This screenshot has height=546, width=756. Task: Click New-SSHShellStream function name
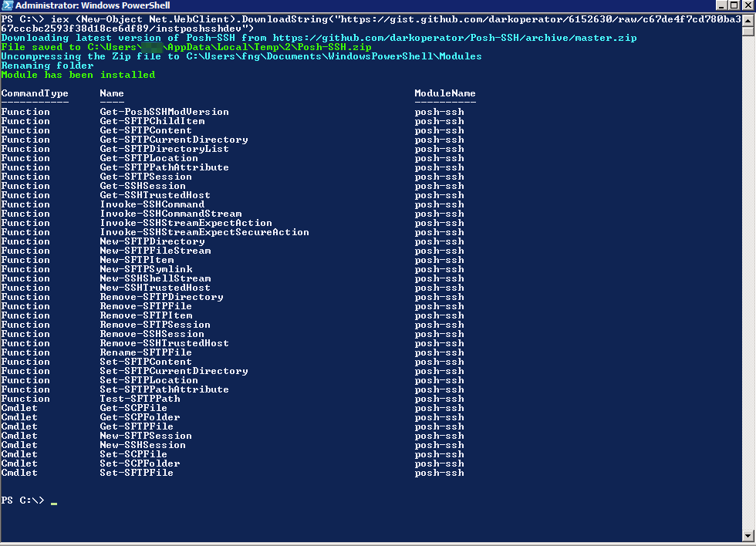pos(155,278)
